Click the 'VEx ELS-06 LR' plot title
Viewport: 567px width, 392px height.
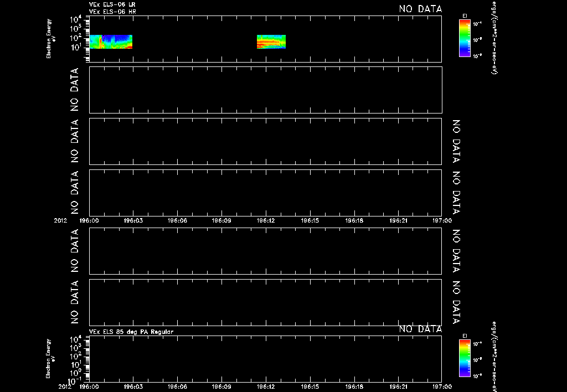pos(112,4)
